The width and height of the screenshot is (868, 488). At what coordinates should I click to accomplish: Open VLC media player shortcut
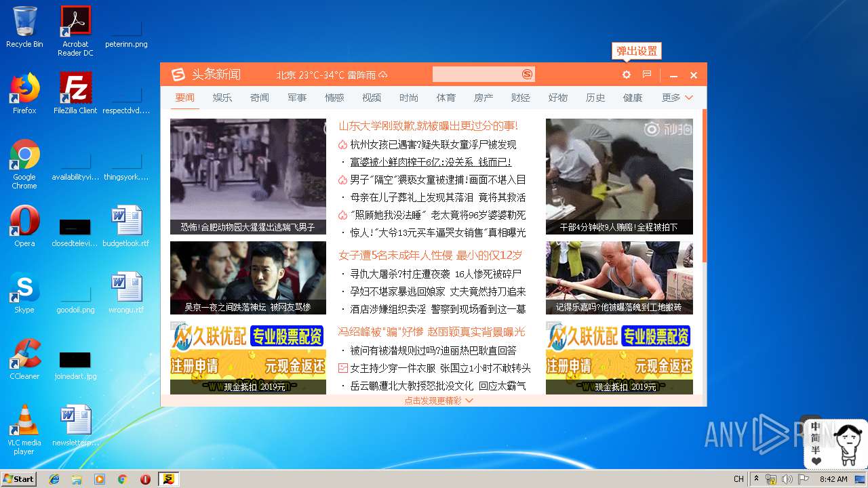[24, 420]
